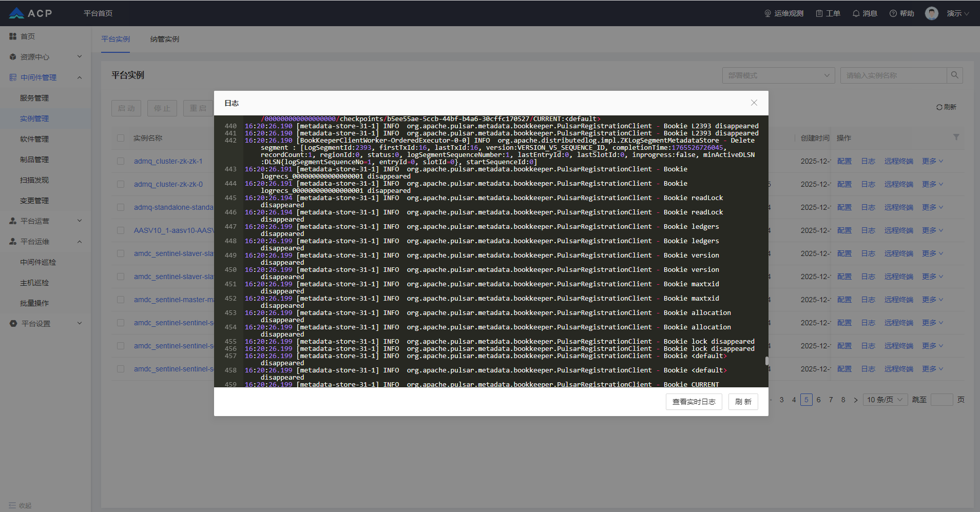
Task: Switch to the 平台实例 tab
Action: (x=116, y=39)
